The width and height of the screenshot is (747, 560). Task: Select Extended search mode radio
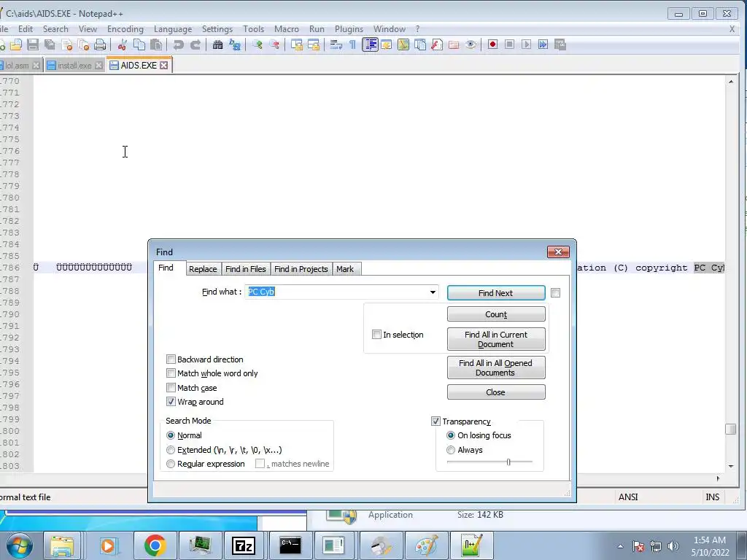171,449
